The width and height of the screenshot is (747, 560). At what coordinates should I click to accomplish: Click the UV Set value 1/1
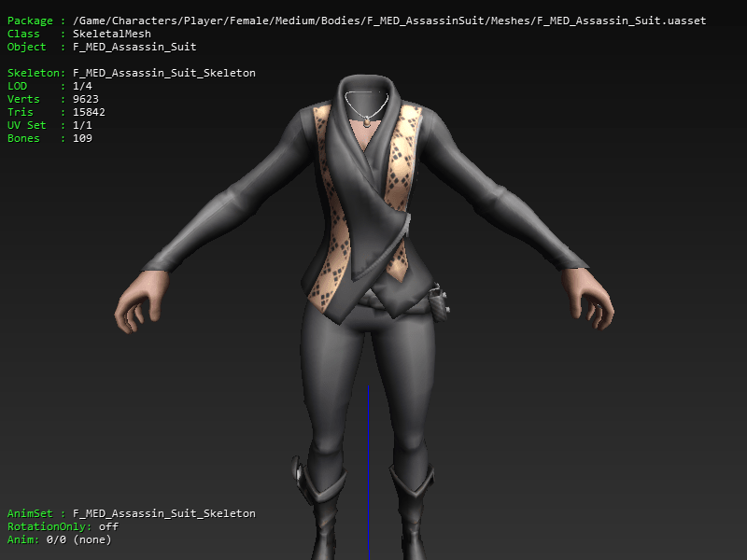[82, 125]
